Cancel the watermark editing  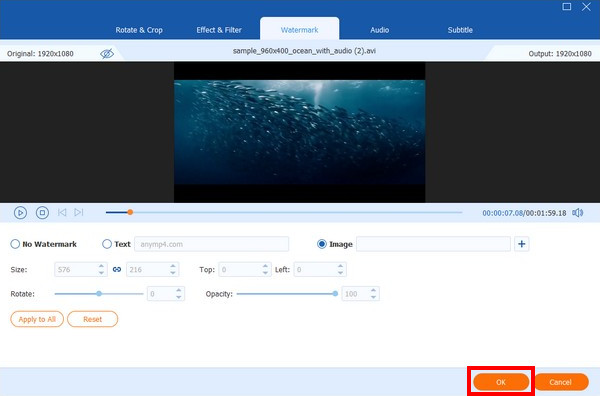[561, 382]
